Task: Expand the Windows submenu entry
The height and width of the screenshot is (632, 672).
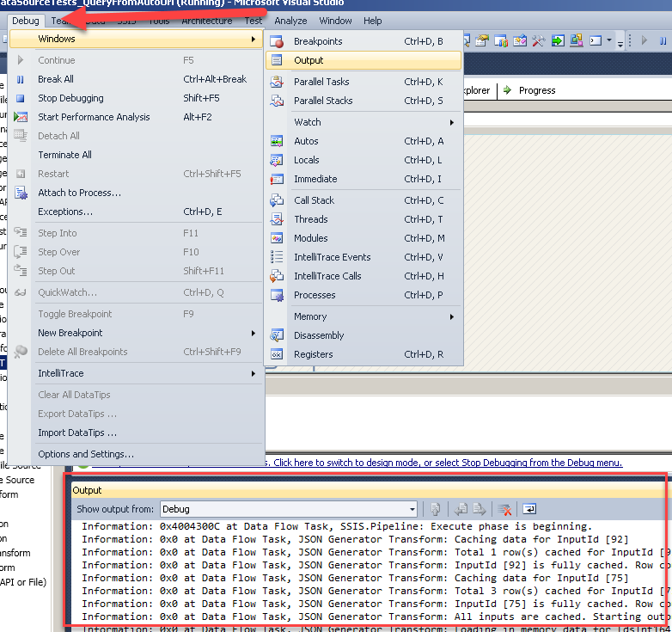Action: [x=136, y=39]
